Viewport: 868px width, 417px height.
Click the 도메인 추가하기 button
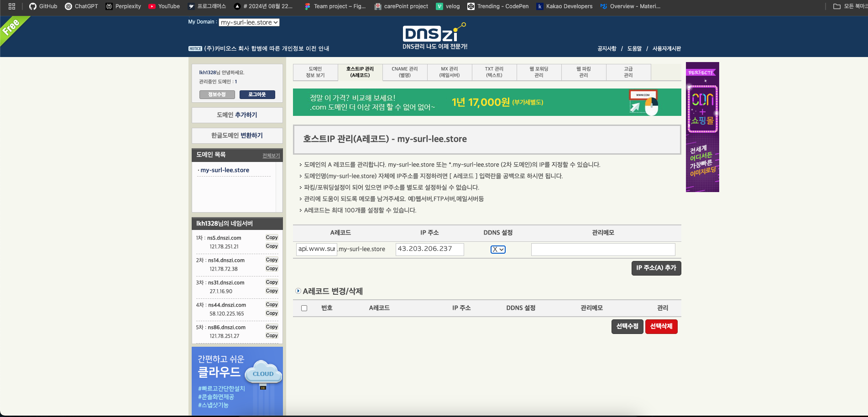237,115
